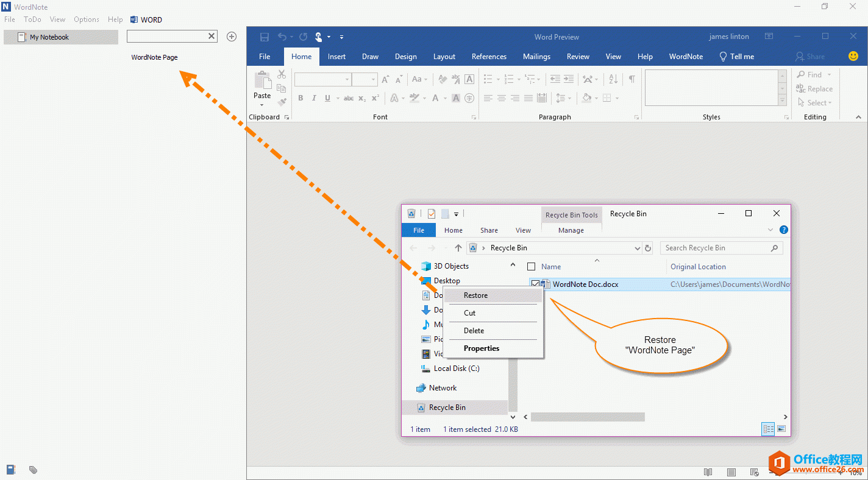Choose Properties from the context menu
Viewport: 868px width, 480px height.
[x=493, y=348]
